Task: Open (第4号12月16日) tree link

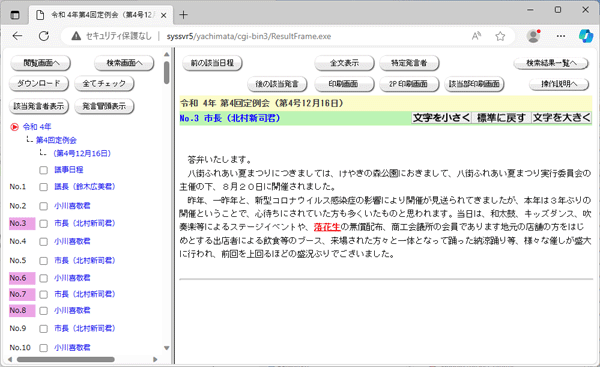Action: [x=82, y=153]
